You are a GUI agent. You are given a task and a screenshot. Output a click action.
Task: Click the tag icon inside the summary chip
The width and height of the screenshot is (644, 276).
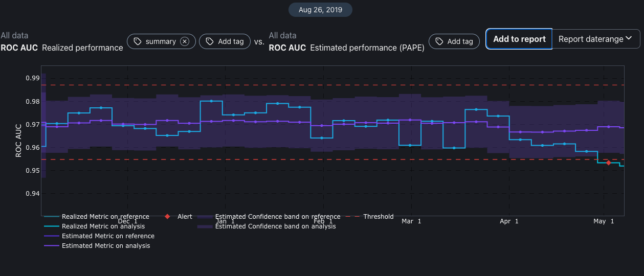138,41
